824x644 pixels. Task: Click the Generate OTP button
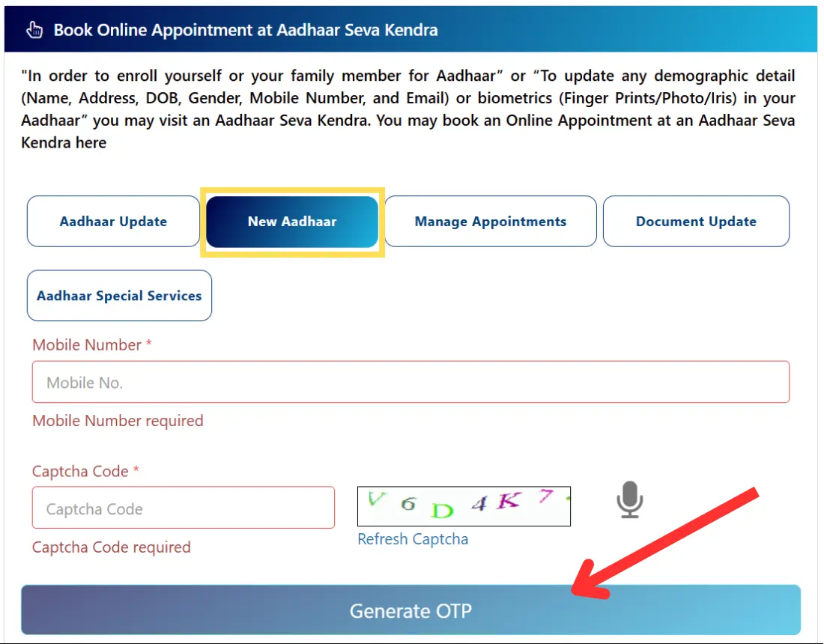point(411,610)
